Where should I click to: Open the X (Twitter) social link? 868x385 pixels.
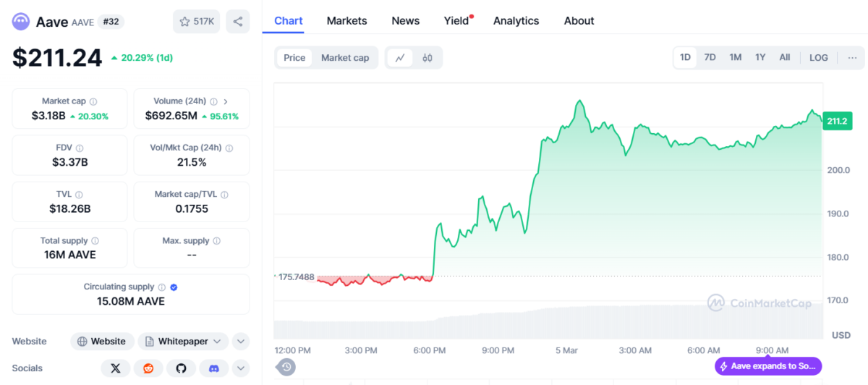[x=116, y=368]
